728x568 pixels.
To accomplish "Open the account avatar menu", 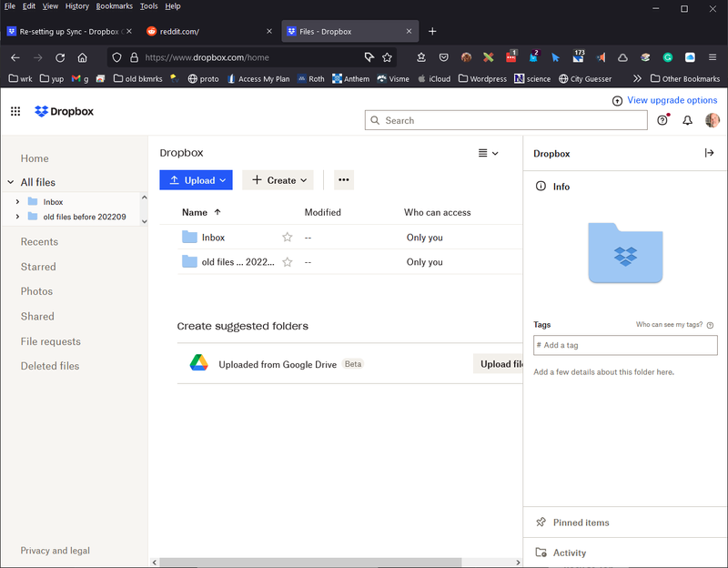I will 713,120.
